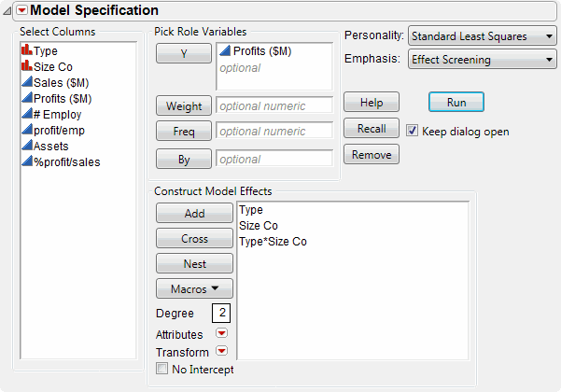Click the Weight optional numeric field
The image size is (561, 392).
(x=273, y=105)
